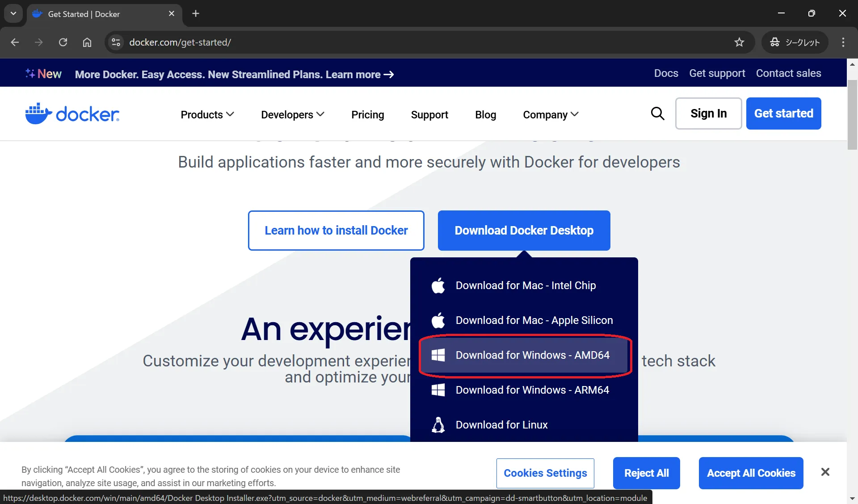Click Linux penguin icon

tap(438, 425)
